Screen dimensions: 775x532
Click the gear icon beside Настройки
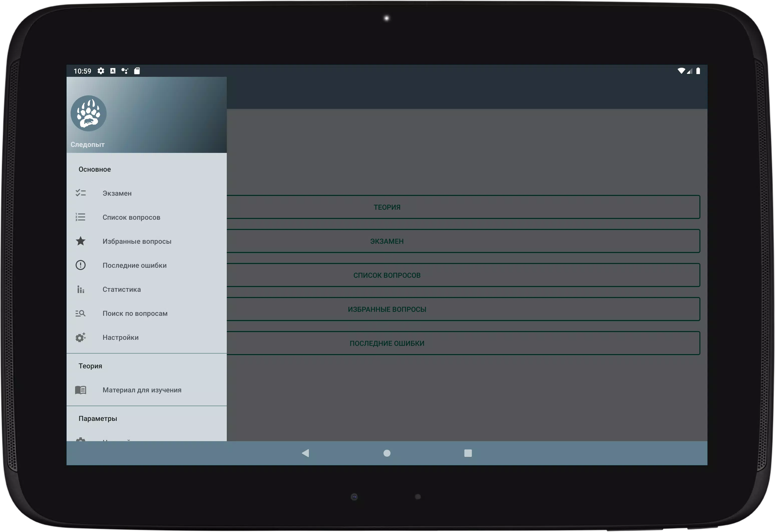[x=80, y=337]
